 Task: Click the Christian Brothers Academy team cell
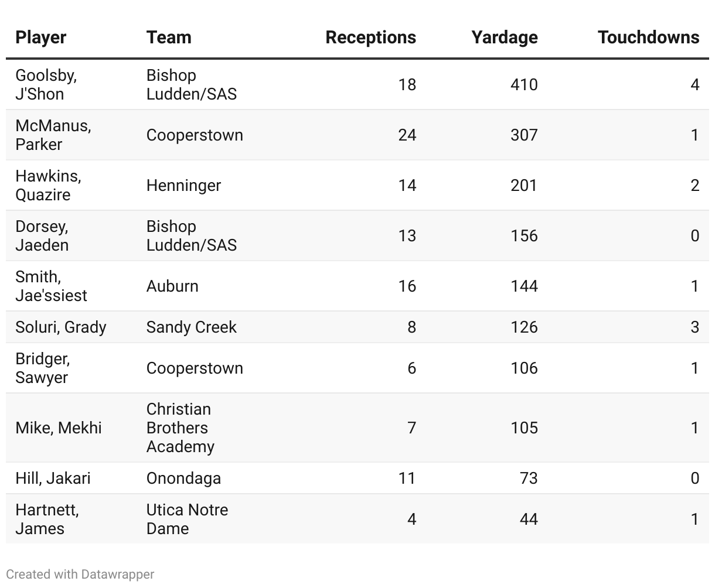pyautogui.click(x=180, y=428)
